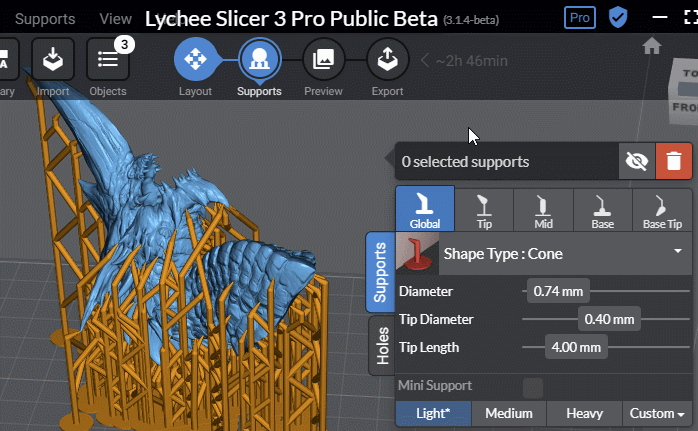Select the Global support settings tab
The width and height of the screenshot is (698, 431).
click(425, 209)
